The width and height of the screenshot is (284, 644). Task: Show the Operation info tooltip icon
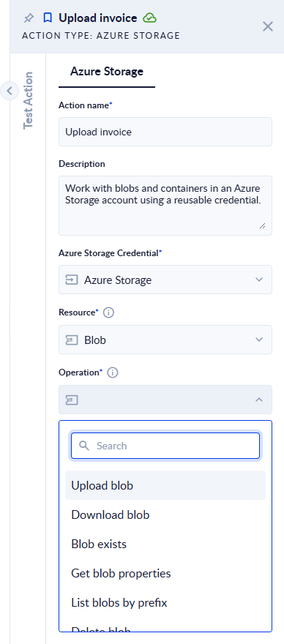point(113,372)
